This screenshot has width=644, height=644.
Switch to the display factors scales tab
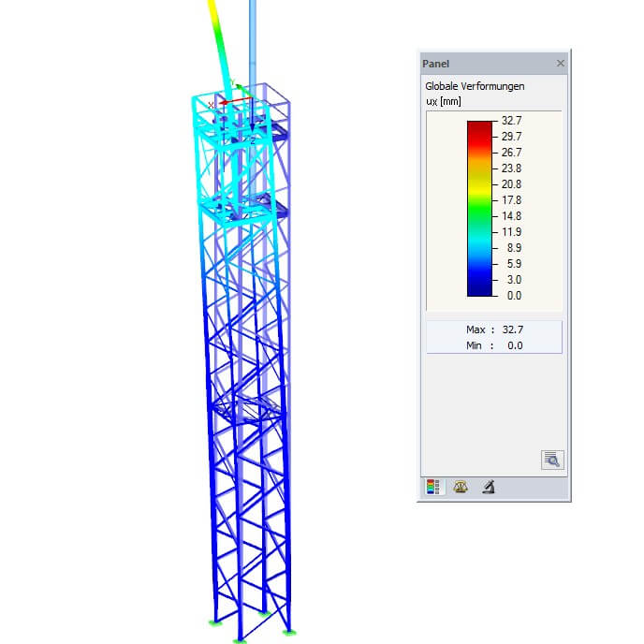pyautogui.click(x=460, y=487)
